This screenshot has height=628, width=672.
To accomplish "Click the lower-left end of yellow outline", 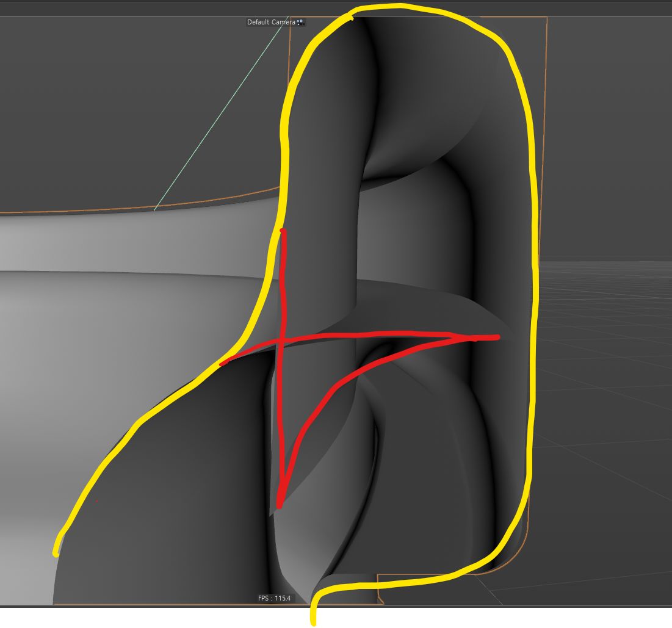I will [56, 554].
